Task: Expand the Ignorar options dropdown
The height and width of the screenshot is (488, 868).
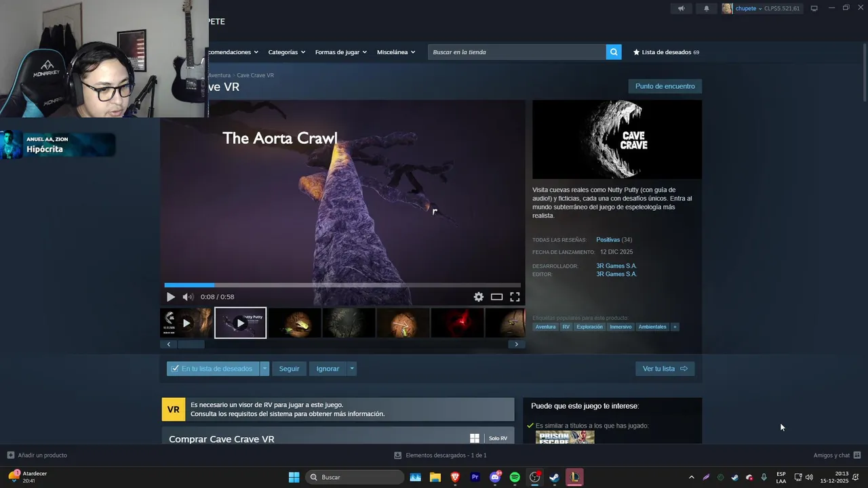Action: point(351,369)
